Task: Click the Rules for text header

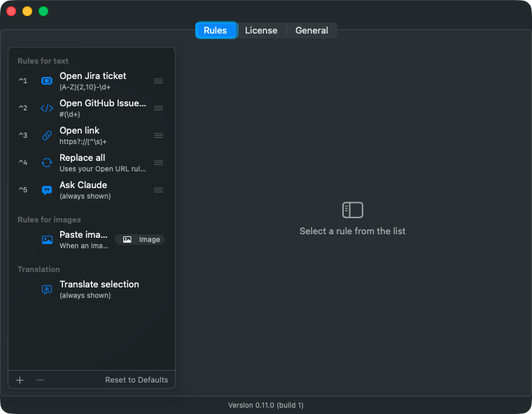Action: (x=43, y=61)
